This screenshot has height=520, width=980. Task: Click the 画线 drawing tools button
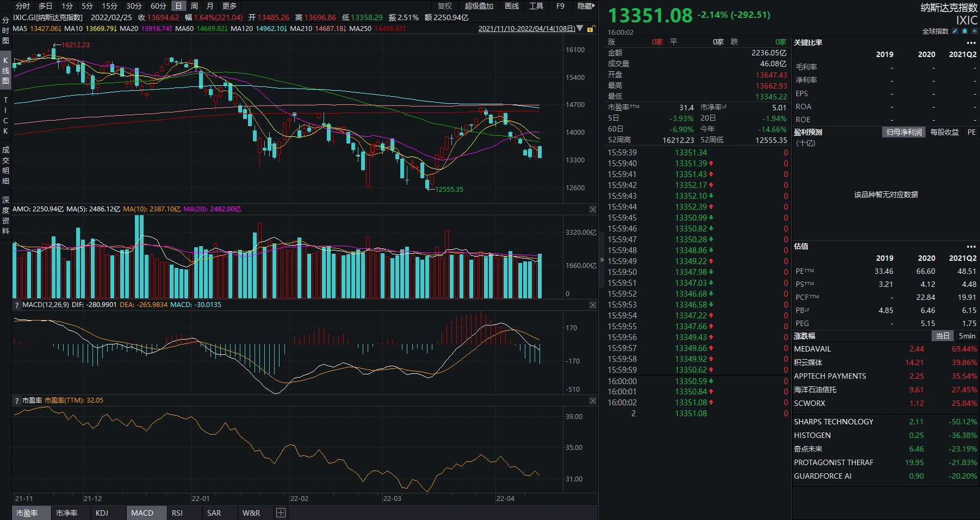(511, 6)
